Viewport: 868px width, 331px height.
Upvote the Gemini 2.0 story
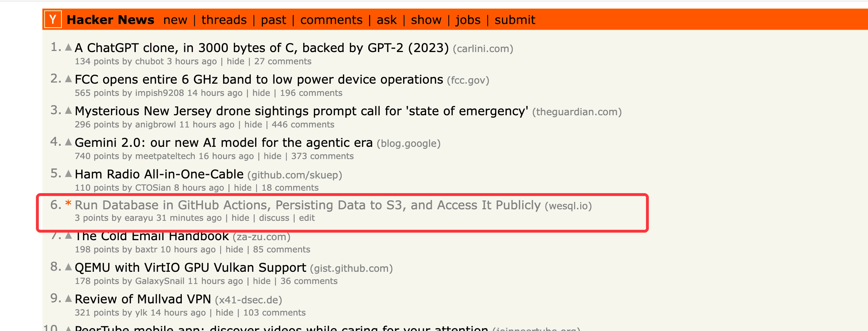[69, 142]
